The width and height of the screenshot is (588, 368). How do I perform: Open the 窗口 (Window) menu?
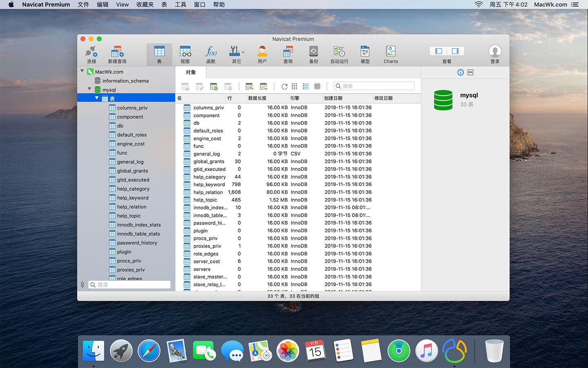[x=200, y=4]
